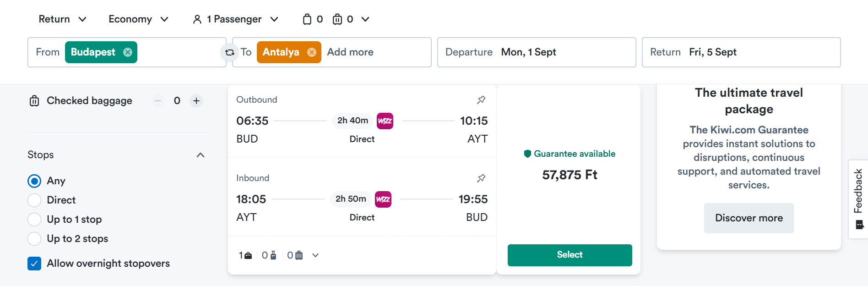Select the Direct stops option
This screenshot has height=286, width=868.
[34, 200]
